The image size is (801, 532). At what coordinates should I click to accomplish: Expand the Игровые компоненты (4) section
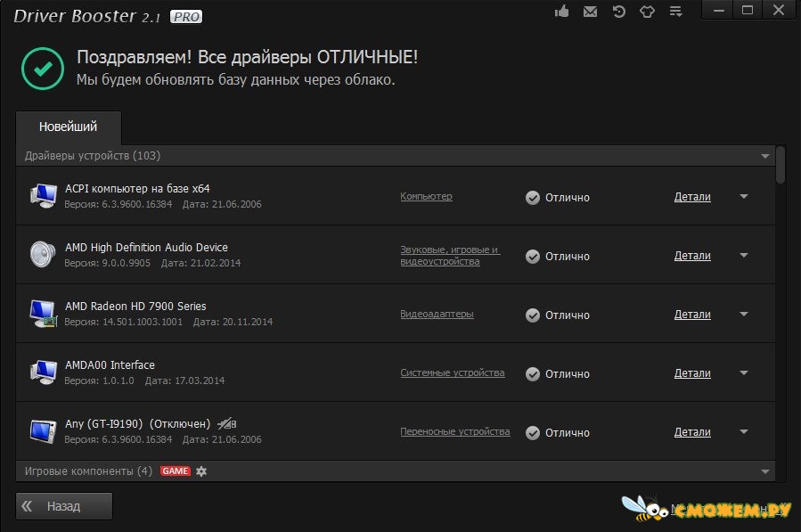click(x=764, y=471)
